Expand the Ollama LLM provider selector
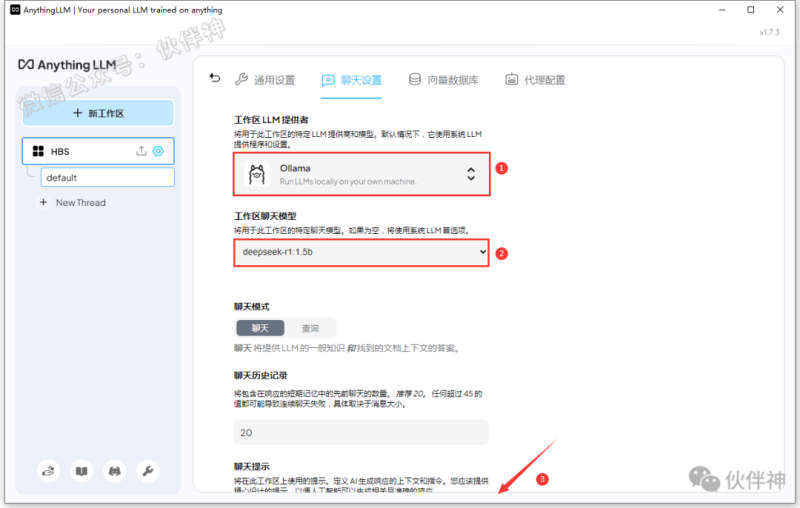 click(362, 175)
